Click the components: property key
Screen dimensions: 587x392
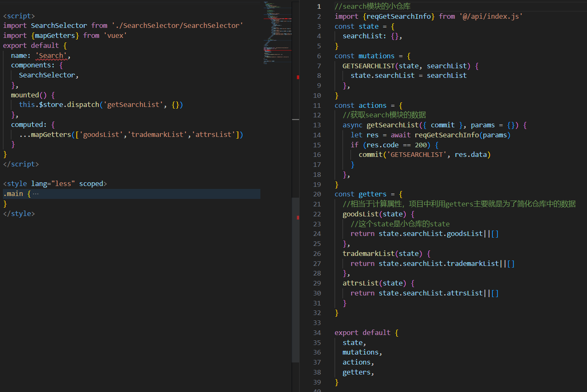point(33,65)
